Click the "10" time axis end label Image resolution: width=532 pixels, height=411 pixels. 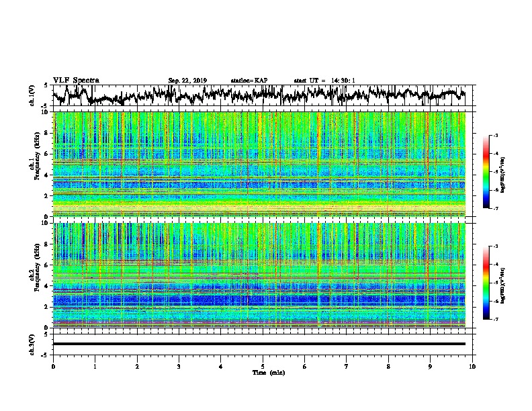(x=472, y=367)
